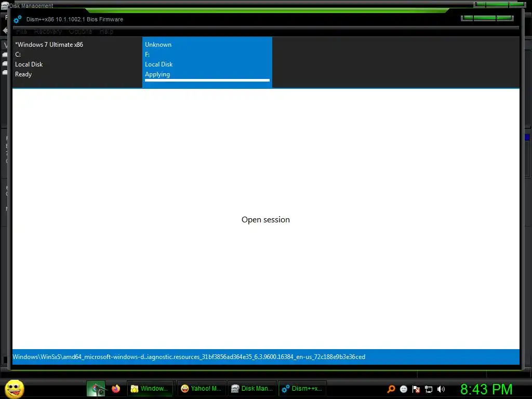This screenshot has height=399, width=532.
Task: Click the 'Open session' text
Action: [x=265, y=220]
